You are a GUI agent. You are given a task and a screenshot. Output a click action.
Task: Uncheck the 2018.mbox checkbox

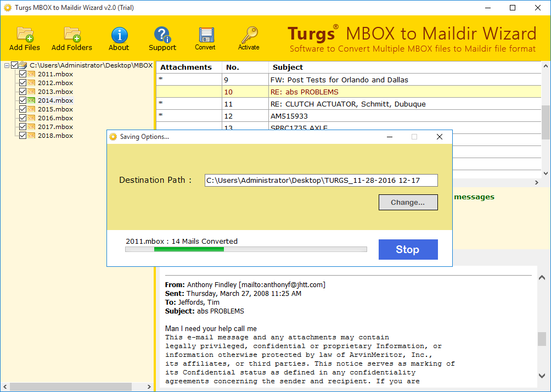[23, 136]
